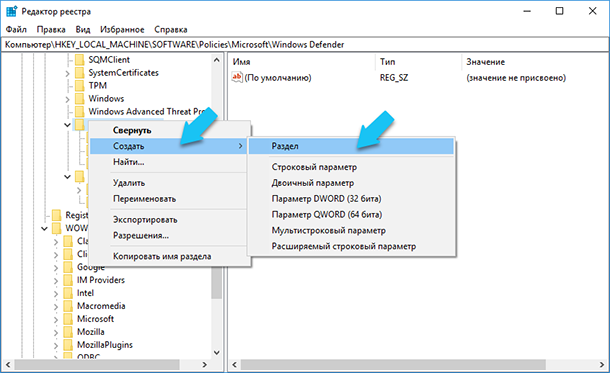
Task: Click the Intel folder icon
Action: [x=68, y=293]
